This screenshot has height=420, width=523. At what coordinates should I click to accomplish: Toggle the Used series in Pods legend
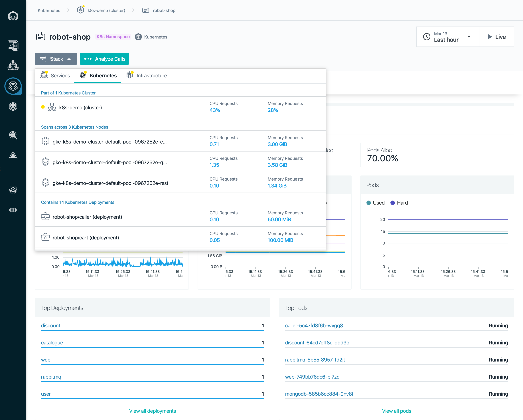376,203
